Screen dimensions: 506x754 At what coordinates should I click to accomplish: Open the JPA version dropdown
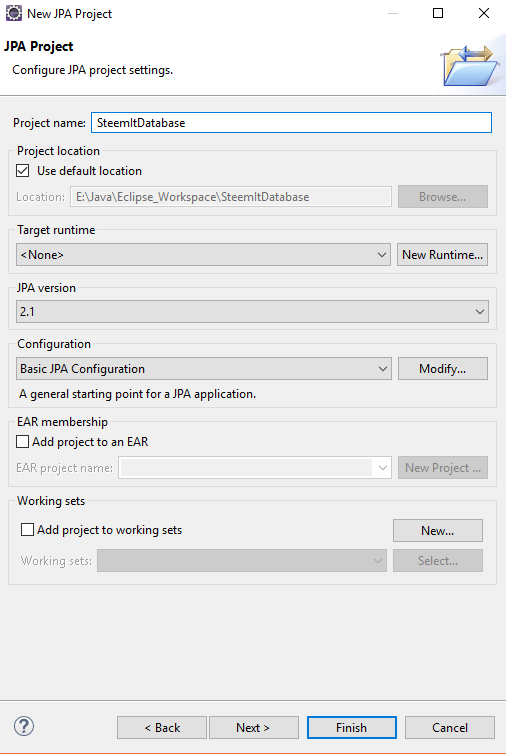[252, 312]
